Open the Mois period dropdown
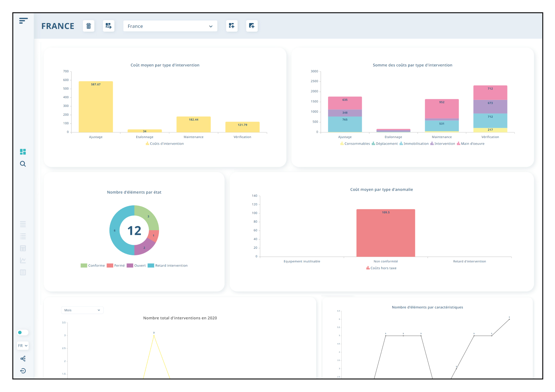This screenshot has width=555, height=392. click(82, 310)
